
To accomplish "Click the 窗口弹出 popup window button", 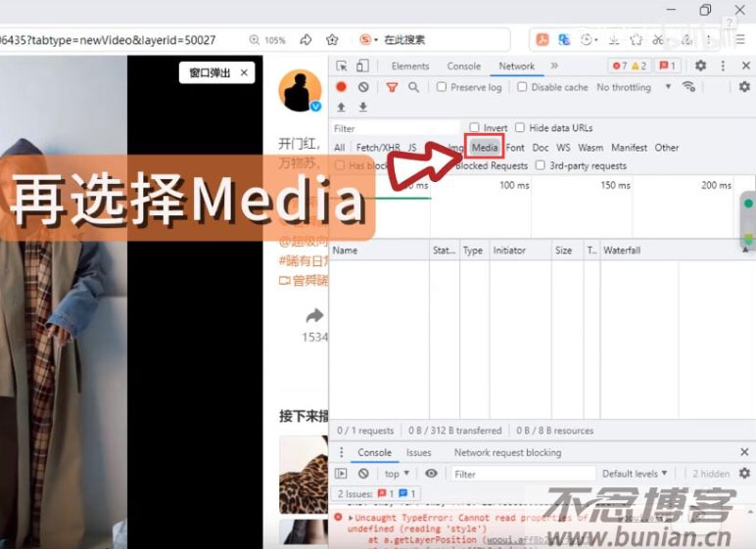I will pyautogui.click(x=211, y=72).
